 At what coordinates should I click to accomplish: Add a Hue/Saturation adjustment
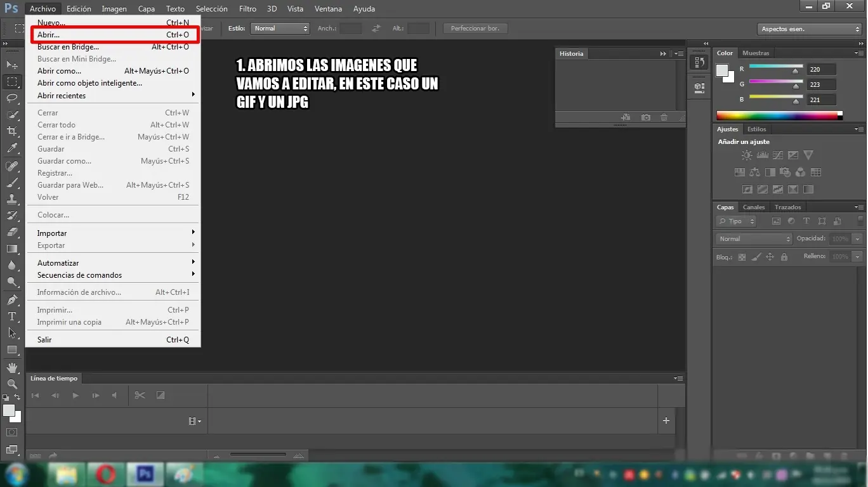point(739,172)
